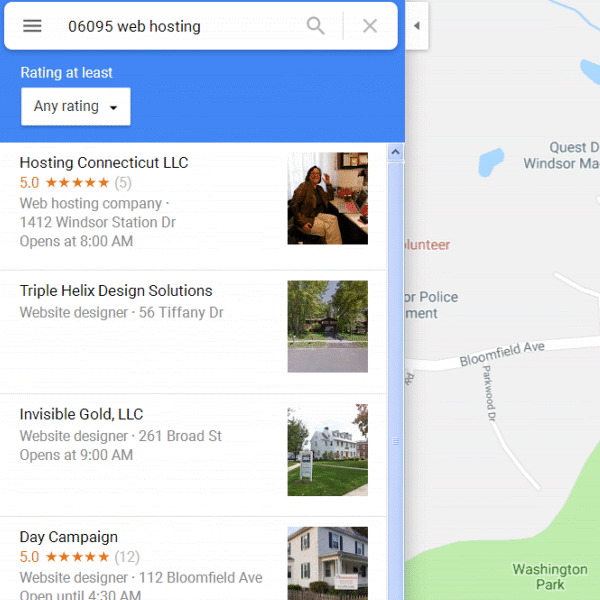Image resolution: width=600 pixels, height=600 pixels.
Task: View the Invisible Gold building thumbnail
Action: click(328, 450)
